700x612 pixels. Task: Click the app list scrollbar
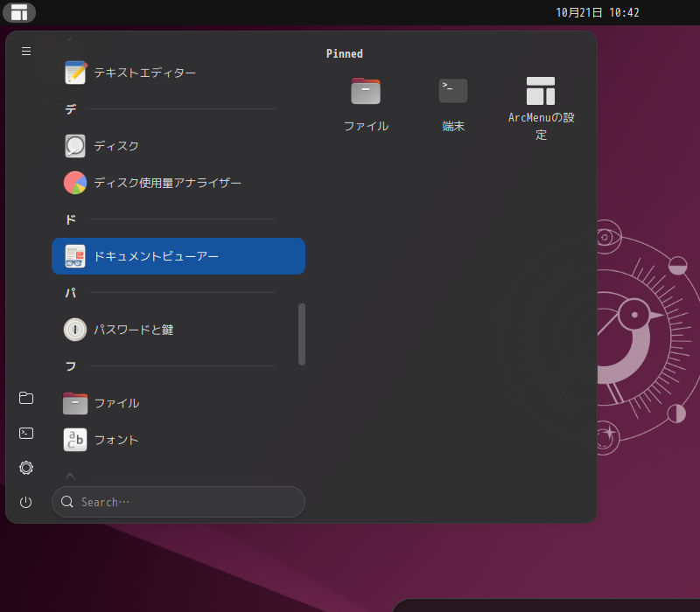(301, 334)
